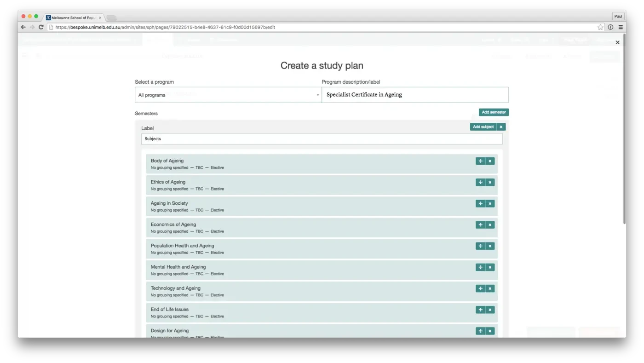Remove the Body of Ageing subject

click(490, 161)
